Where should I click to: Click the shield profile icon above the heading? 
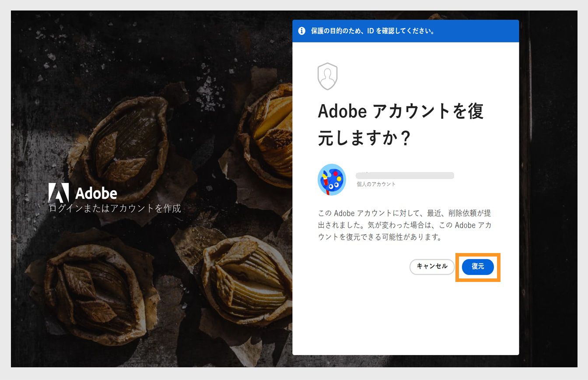point(328,75)
